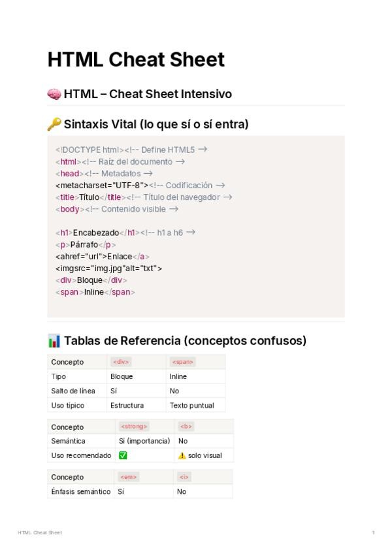Click the green checkmark in Uso recomendado row

pyautogui.click(x=123, y=455)
